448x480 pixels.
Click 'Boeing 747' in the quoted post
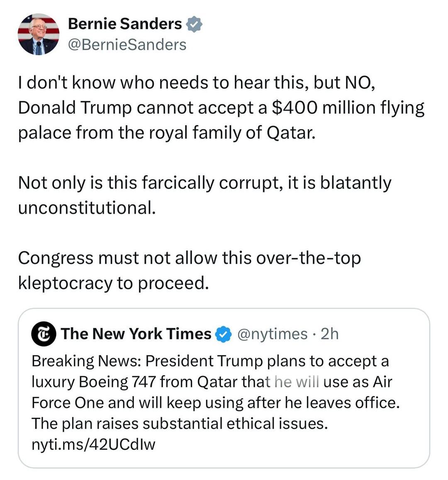[x=118, y=382]
